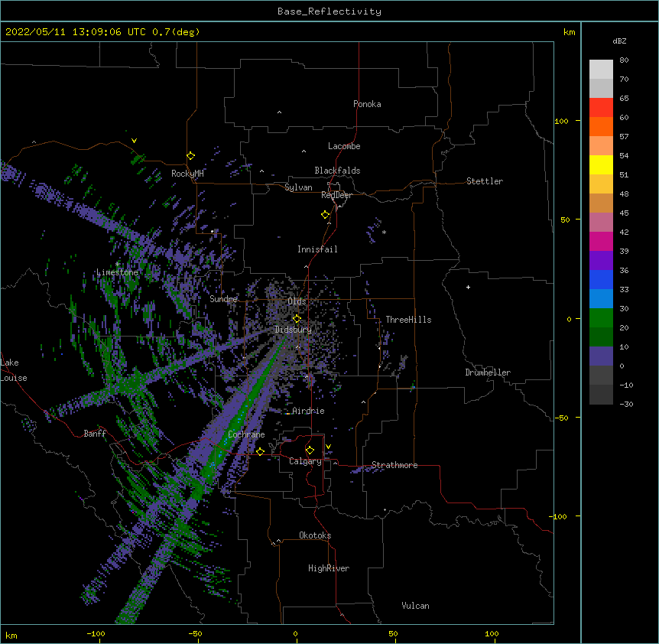Click the Okotoks label

[315, 535]
